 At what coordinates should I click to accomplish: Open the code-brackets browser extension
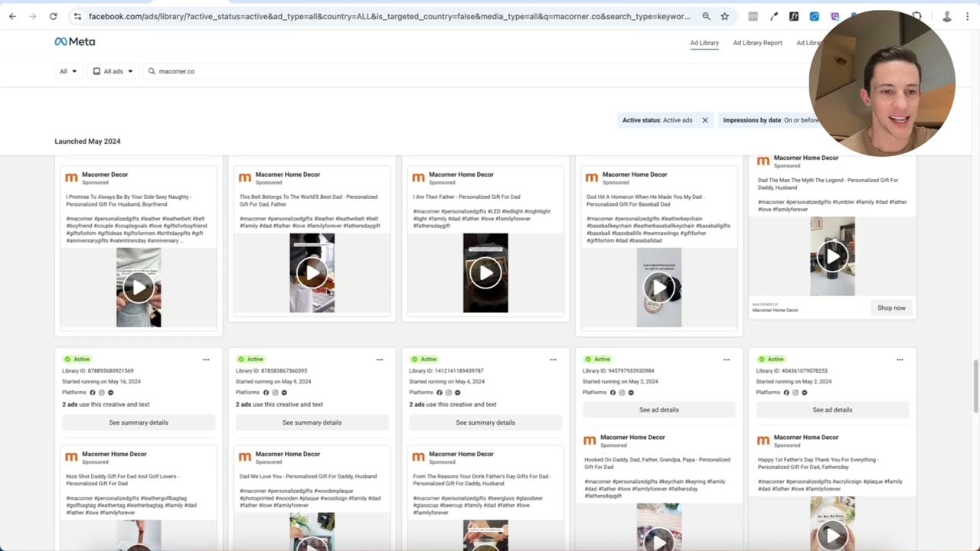(753, 16)
